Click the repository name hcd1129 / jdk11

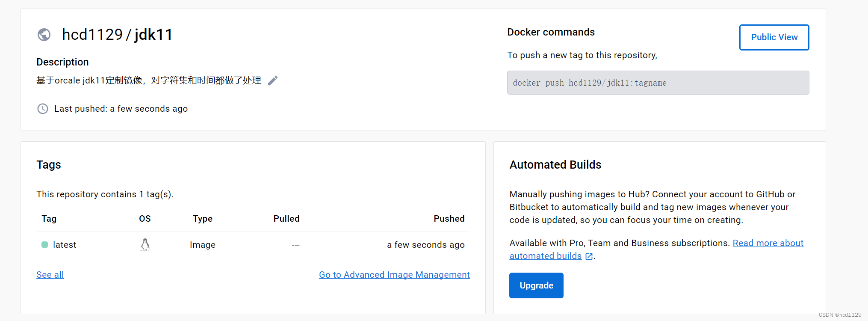click(117, 35)
